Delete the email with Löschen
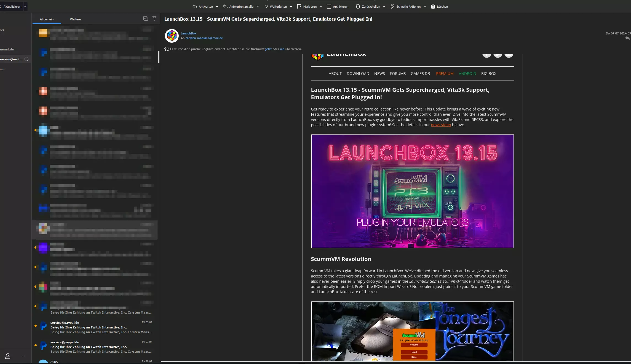631x364 pixels. (x=439, y=6)
